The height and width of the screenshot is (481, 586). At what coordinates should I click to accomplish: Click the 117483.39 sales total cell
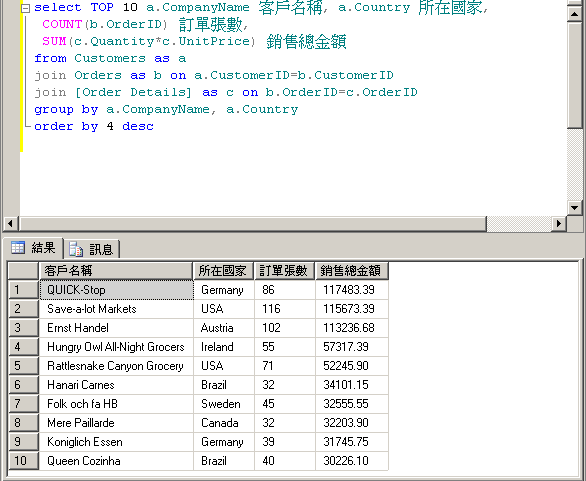point(352,290)
